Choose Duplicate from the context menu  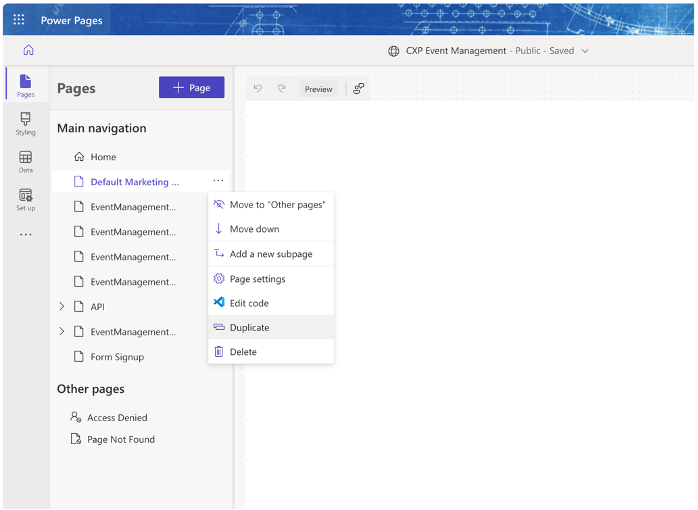[271, 328]
